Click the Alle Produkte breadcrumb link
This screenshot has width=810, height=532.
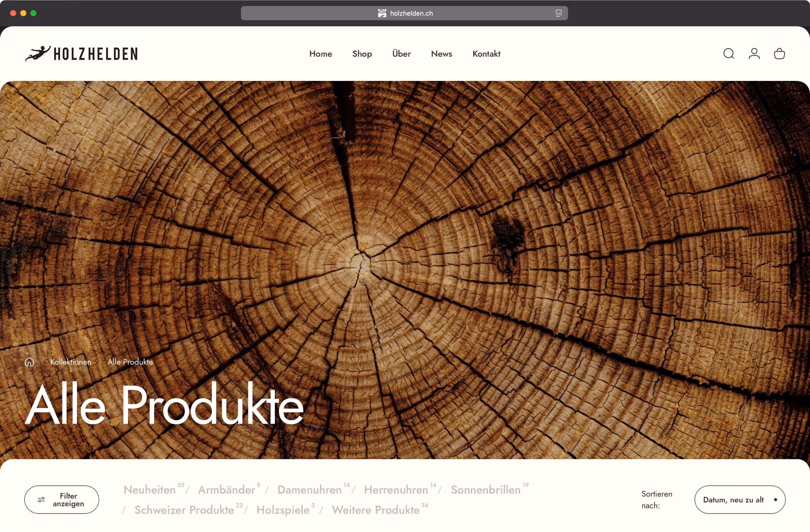click(130, 362)
